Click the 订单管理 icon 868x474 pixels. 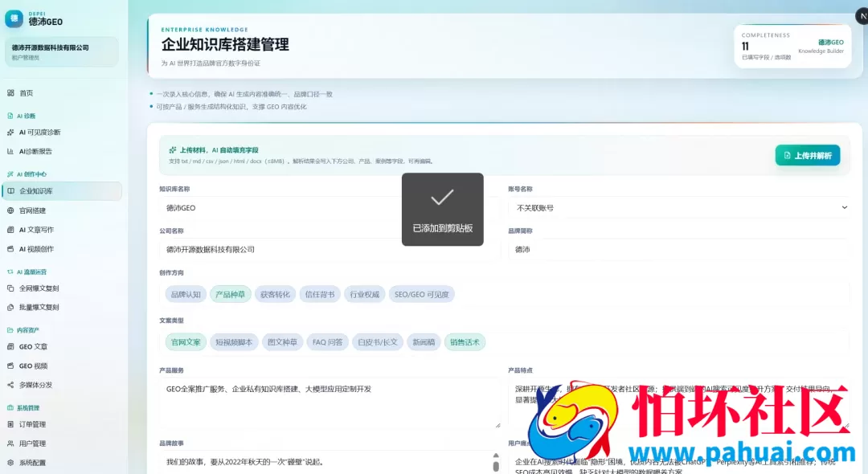10,424
